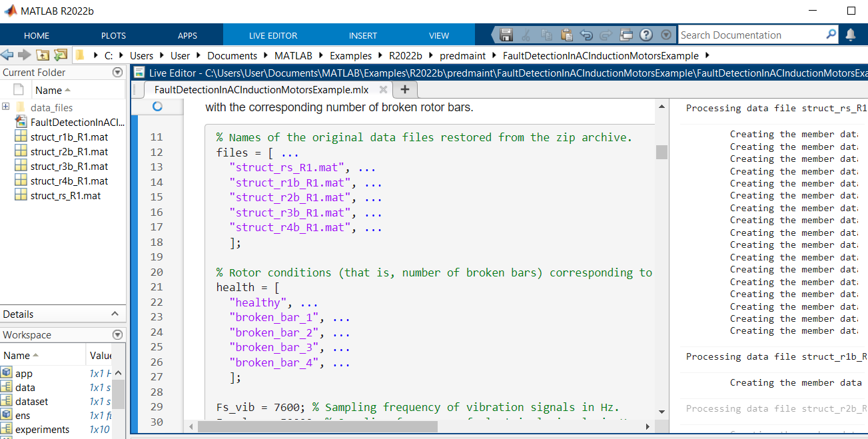Select the data variable in Workspace
The height and width of the screenshot is (439, 868).
point(25,388)
